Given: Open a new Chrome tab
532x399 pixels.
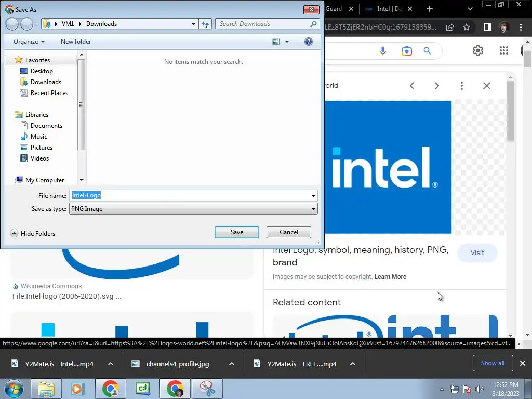Looking at the screenshot, I should coord(430,9).
